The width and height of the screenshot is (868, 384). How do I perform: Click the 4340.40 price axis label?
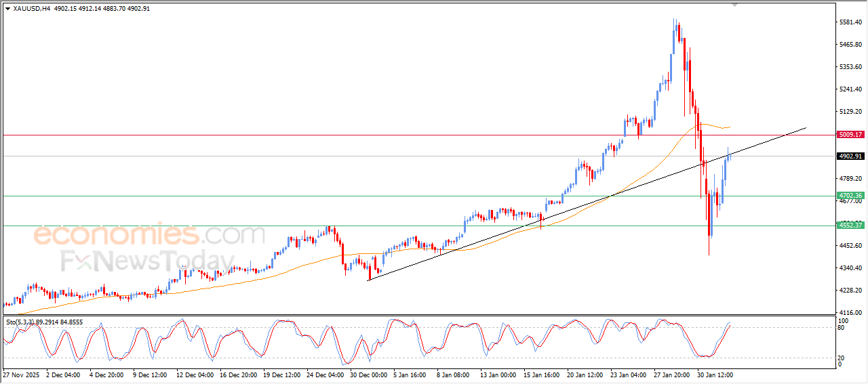click(x=850, y=268)
